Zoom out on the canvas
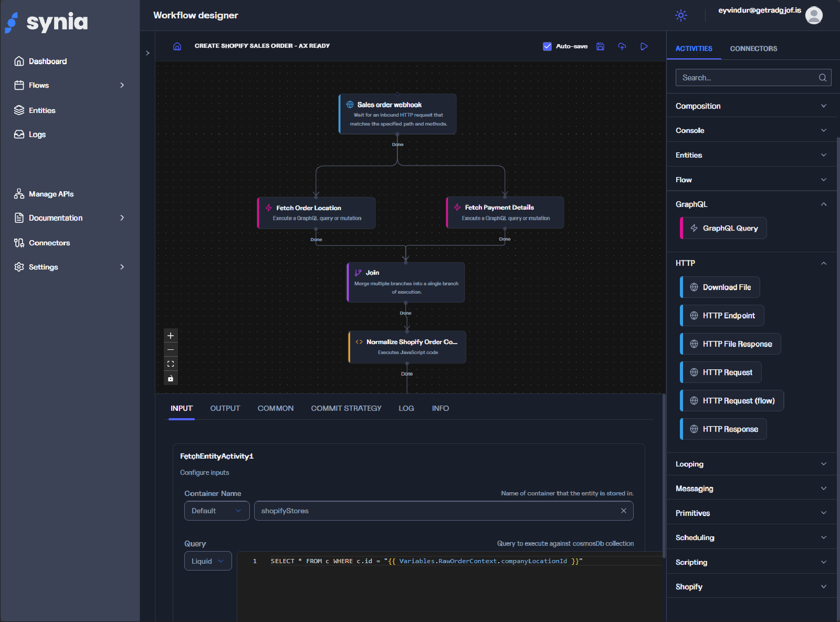Image resolution: width=840 pixels, height=622 pixels. pos(171,349)
